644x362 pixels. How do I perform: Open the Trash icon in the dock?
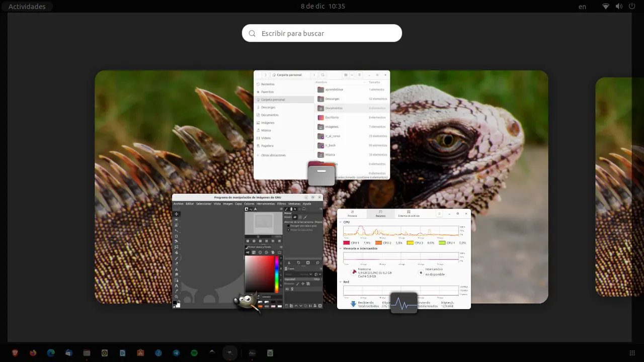point(270,353)
